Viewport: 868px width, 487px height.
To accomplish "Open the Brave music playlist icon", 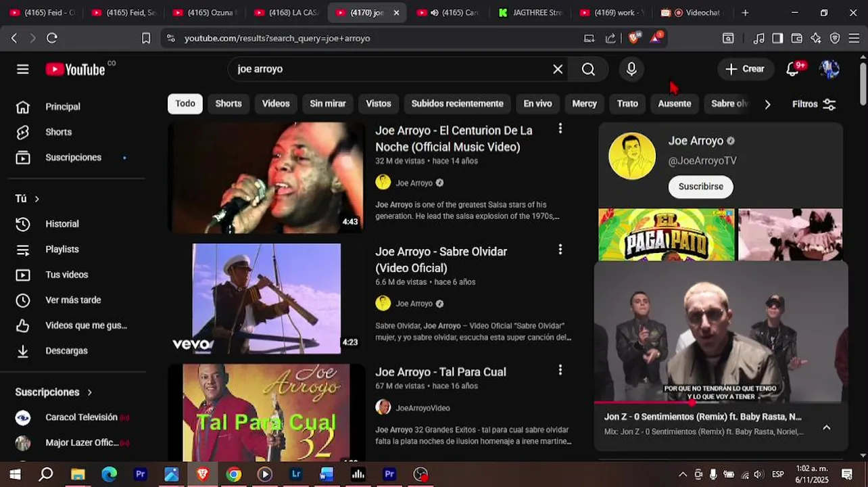I will [x=759, y=39].
